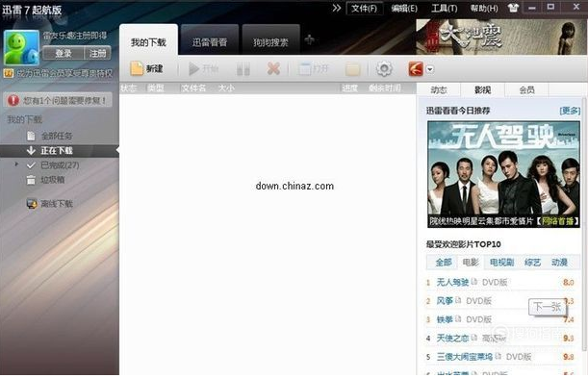The width and height of the screenshot is (588, 378).
Task: Click the start download play icon
Action: (x=193, y=68)
